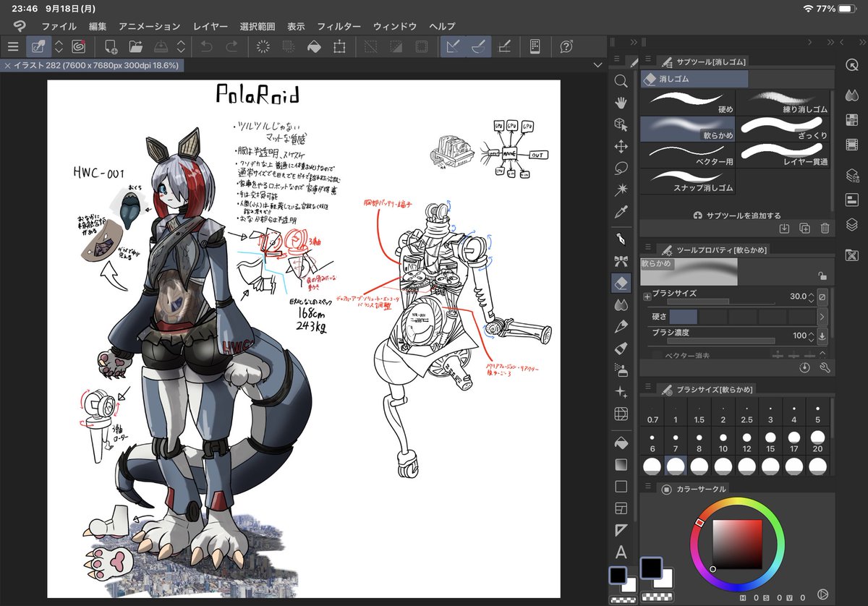Viewport: 868px width, 606px height.
Task: Open the フィルター menu
Action: 339,26
